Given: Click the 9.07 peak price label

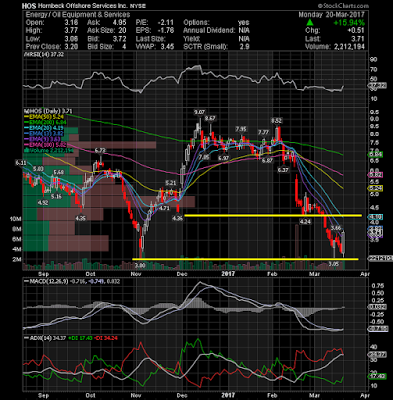Looking at the screenshot, I should 200,113.
